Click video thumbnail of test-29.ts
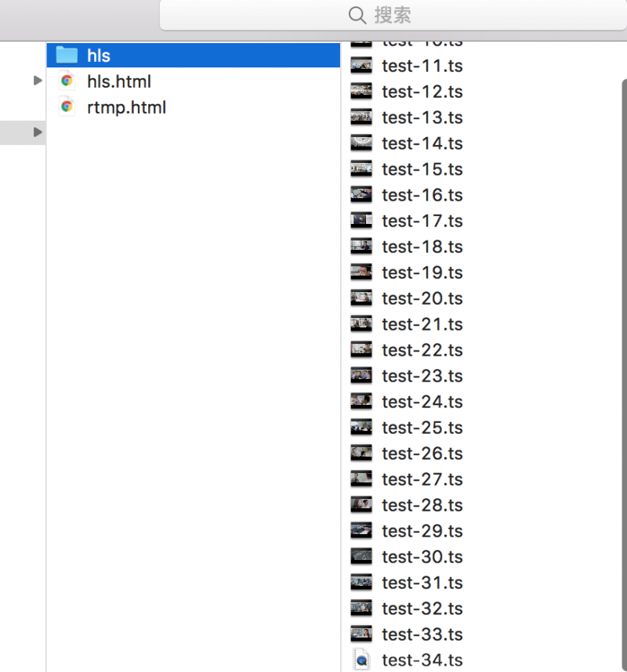The height and width of the screenshot is (672, 627). point(361,530)
